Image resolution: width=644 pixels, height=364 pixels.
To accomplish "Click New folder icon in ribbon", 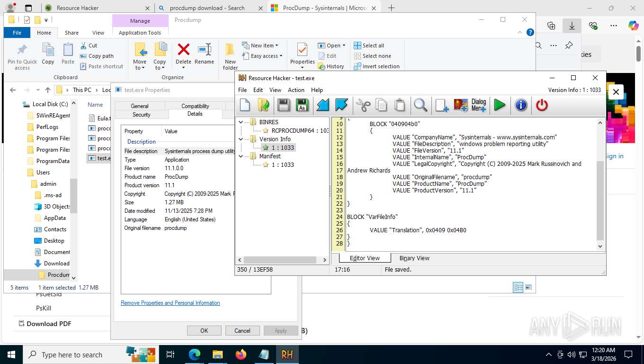I will pyautogui.click(x=230, y=49).
